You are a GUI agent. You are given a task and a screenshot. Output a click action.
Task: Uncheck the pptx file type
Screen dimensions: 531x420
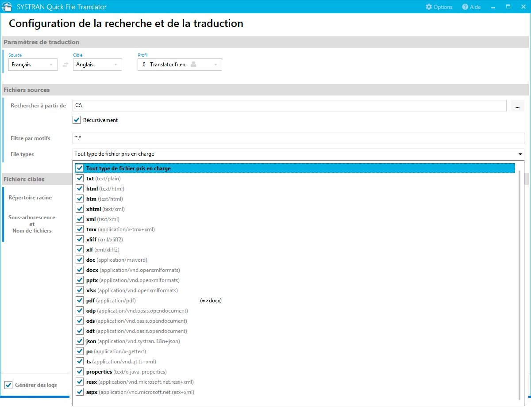[80, 280]
